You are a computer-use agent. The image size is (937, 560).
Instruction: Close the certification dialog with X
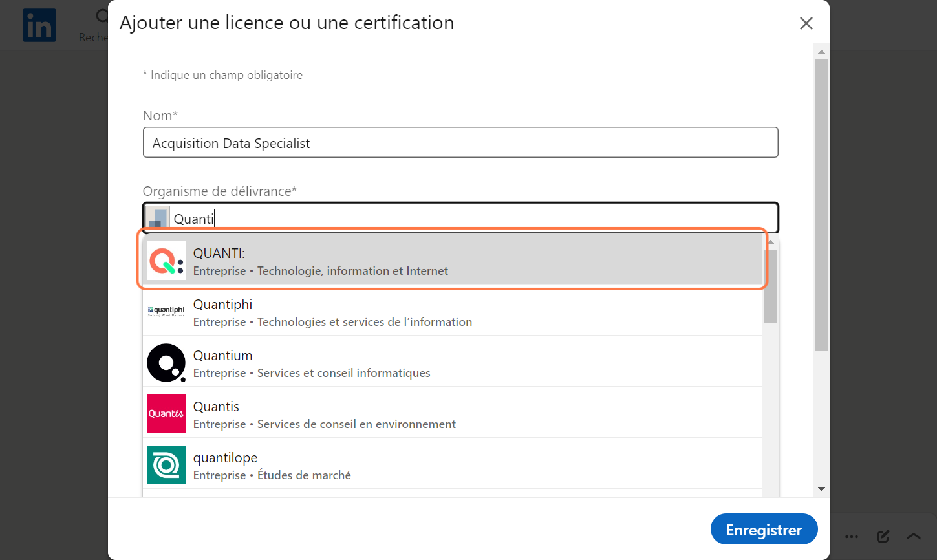point(806,23)
